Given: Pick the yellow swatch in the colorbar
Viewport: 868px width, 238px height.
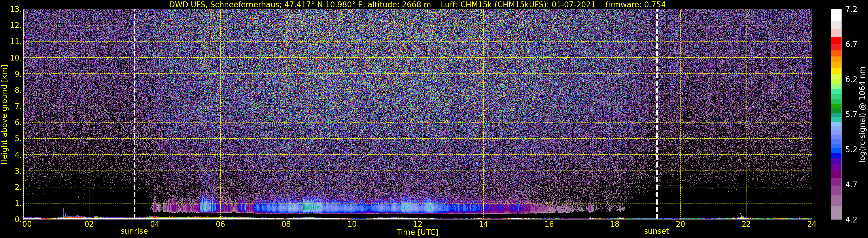Looking at the screenshot, I should [x=836, y=71].
